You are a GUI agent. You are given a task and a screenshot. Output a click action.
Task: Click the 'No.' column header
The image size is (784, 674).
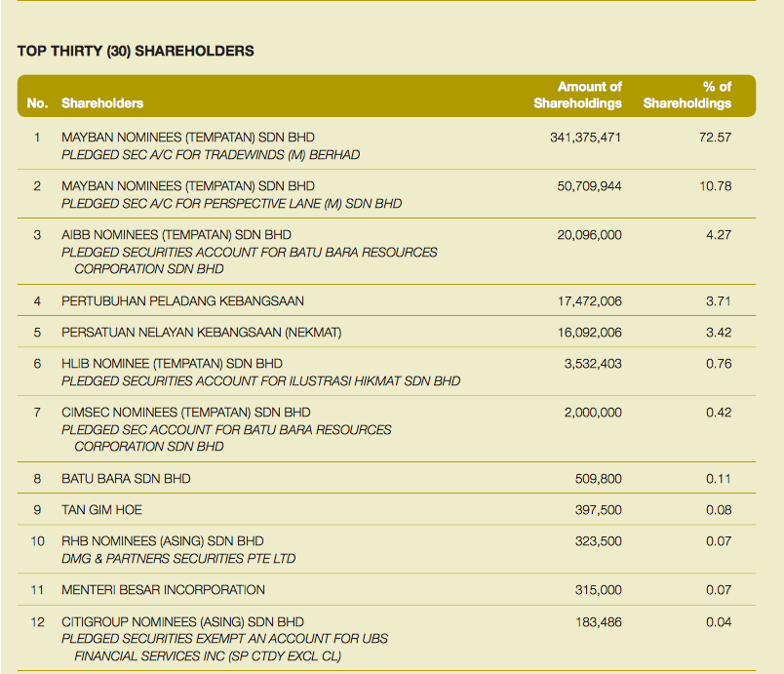coord(37,102)
